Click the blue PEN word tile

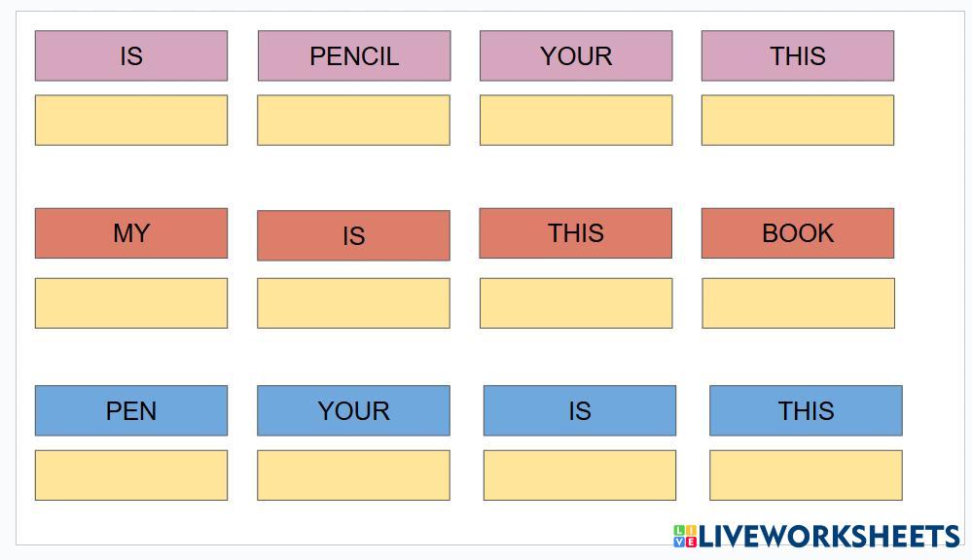(131, 410)
